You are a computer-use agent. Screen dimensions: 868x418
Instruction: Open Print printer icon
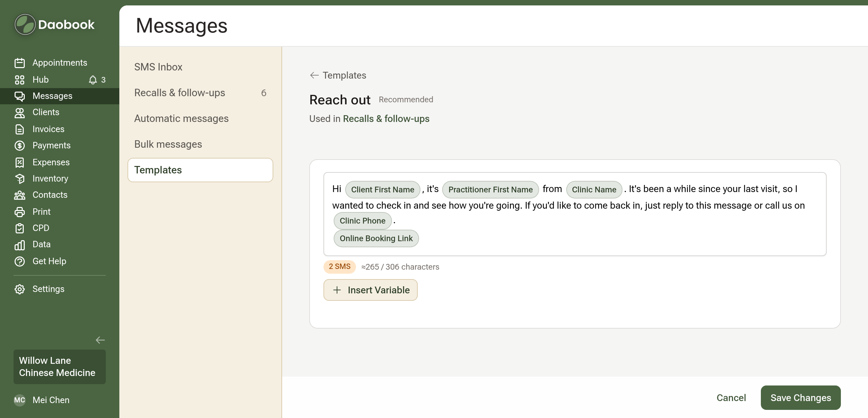20,212
